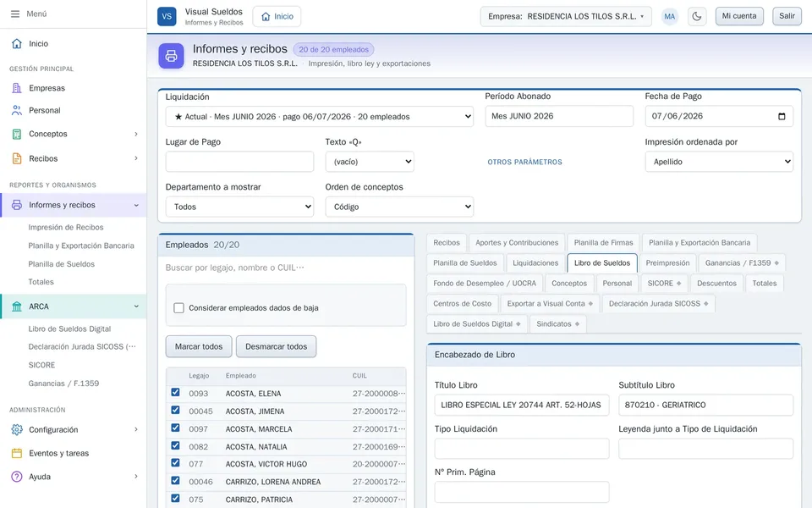Switch to the Libro de Sueldos Digital tab
812x508 pixels.
pos(477,324)
